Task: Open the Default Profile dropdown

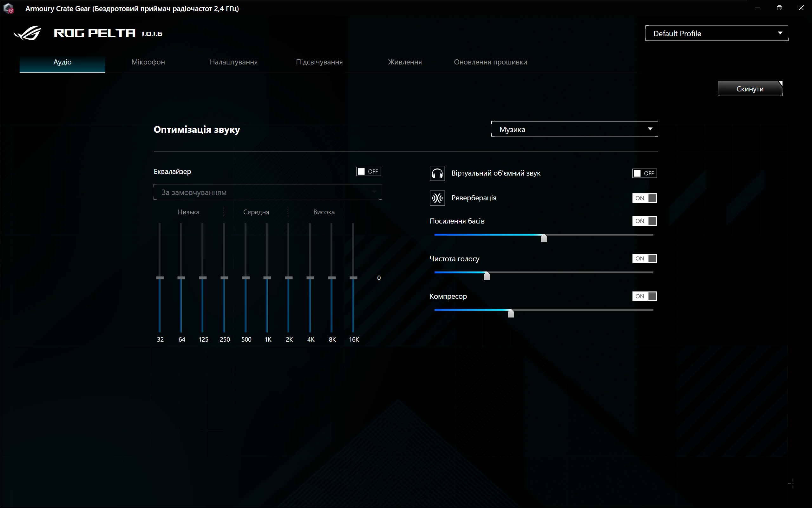Action: click(x=717, y=33)
